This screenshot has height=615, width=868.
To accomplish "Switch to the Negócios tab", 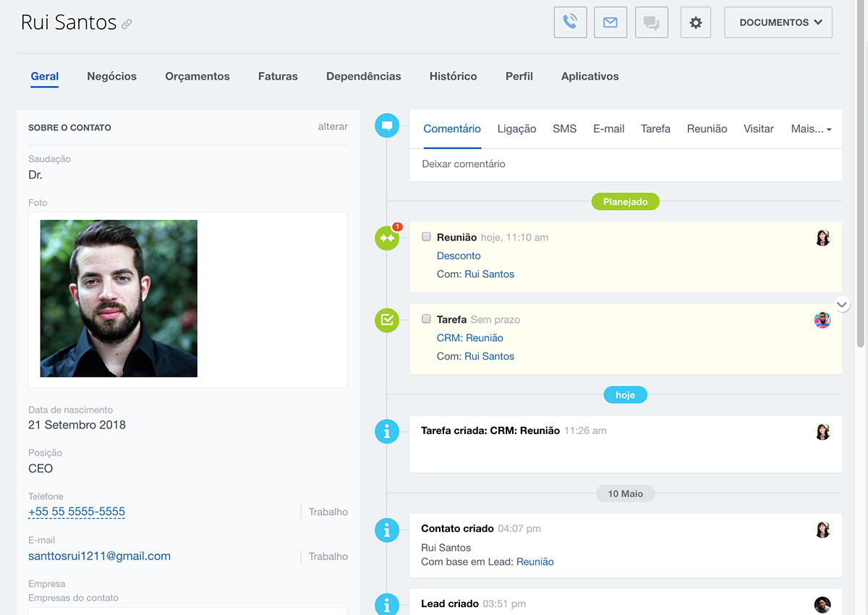I will coord(111,76).
